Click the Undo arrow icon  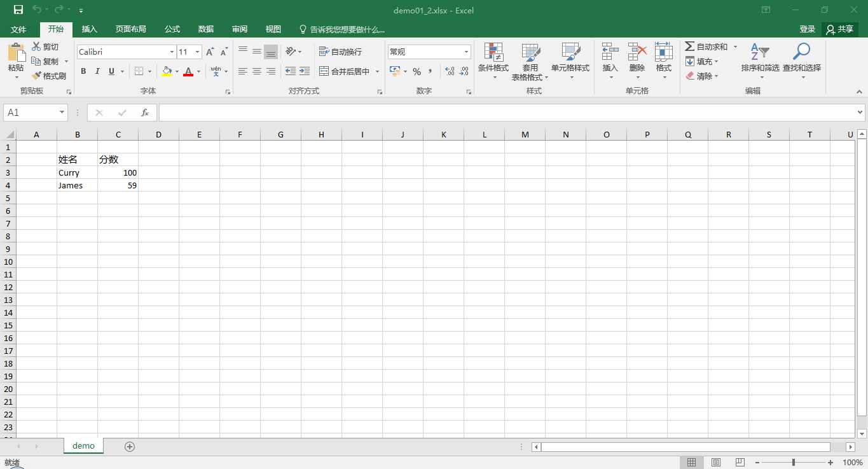pos(37,10)
